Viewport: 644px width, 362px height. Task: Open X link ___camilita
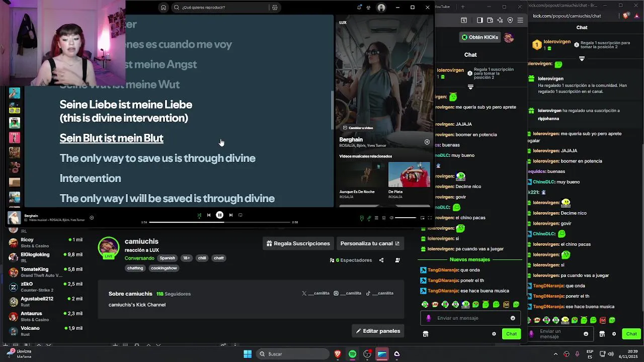(315, 293)
